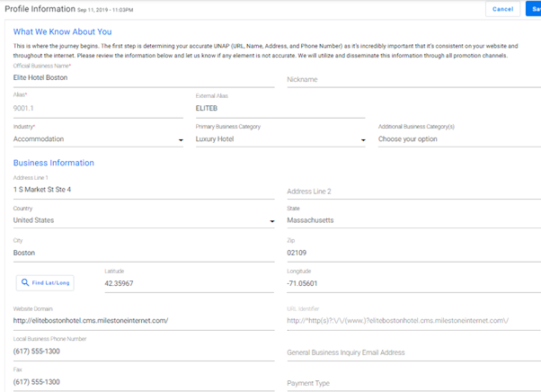Viewport: 541px width, 392px height.
Task: Click the Find Lat/Long button
Action: point(45,282)
